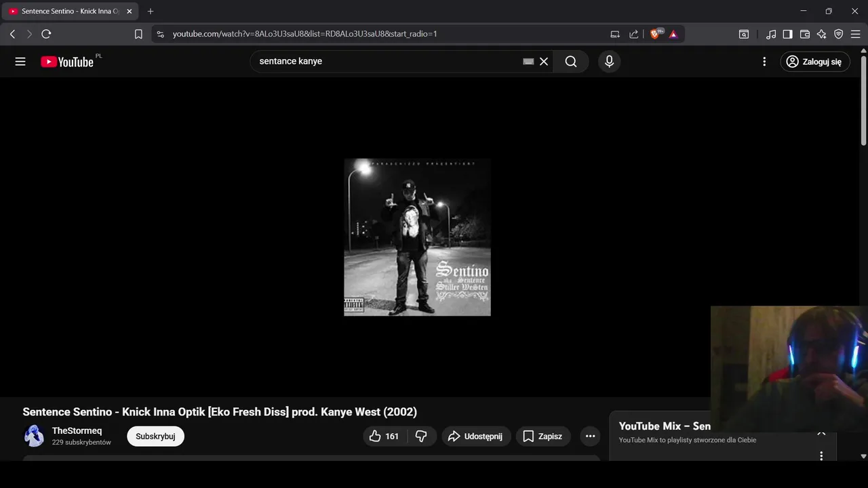Open Brave playlist music note icon
The height and width of the screenshot is (488, 868).
[x=771, y=34]
